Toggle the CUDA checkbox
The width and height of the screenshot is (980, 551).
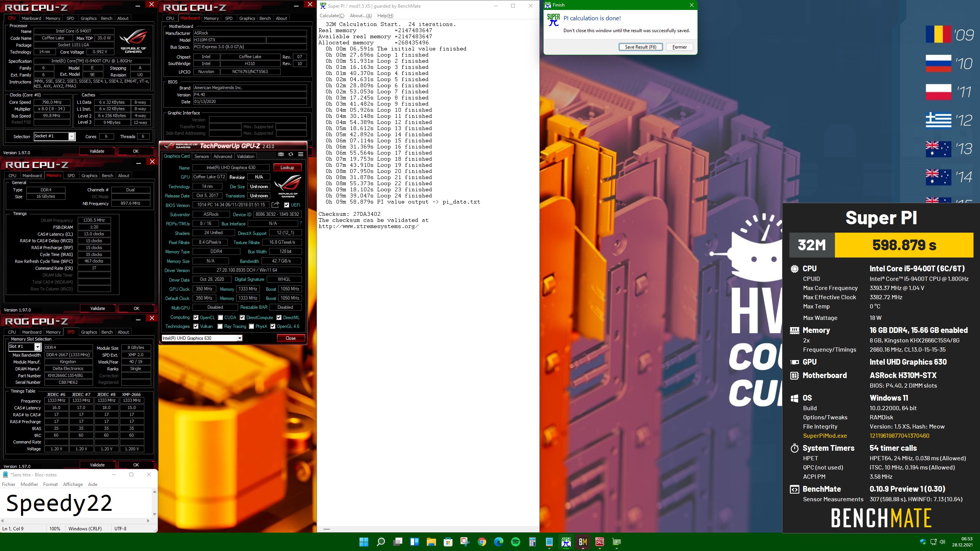click(x=220, y=317)
